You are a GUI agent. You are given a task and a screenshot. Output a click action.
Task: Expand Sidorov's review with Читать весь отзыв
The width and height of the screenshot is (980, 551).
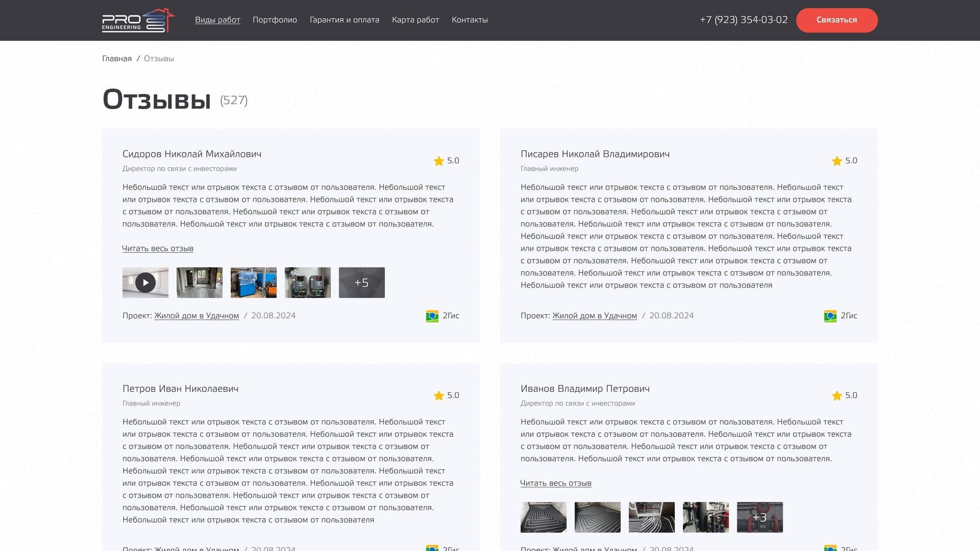pyautogui.click(x=158, y=248)
